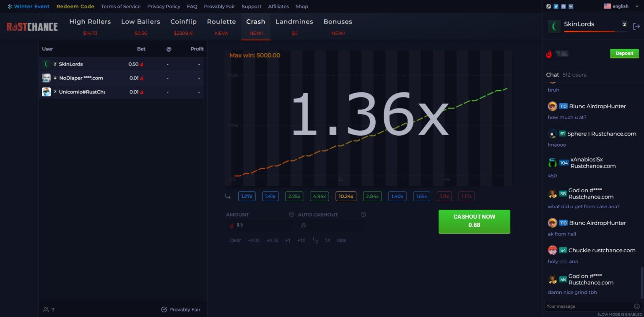Viewport: 644px width, 317px height.
Task: Click the logout icon next to SkinLords
Action: [636, 26]
